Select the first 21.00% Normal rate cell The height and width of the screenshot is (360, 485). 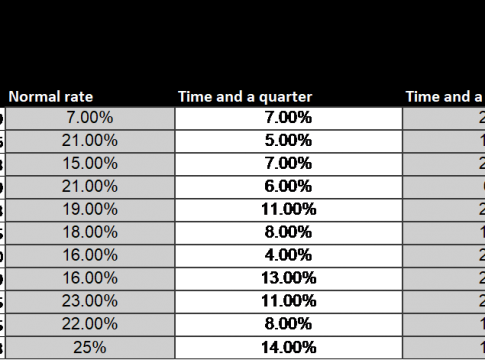coord(90,141)
